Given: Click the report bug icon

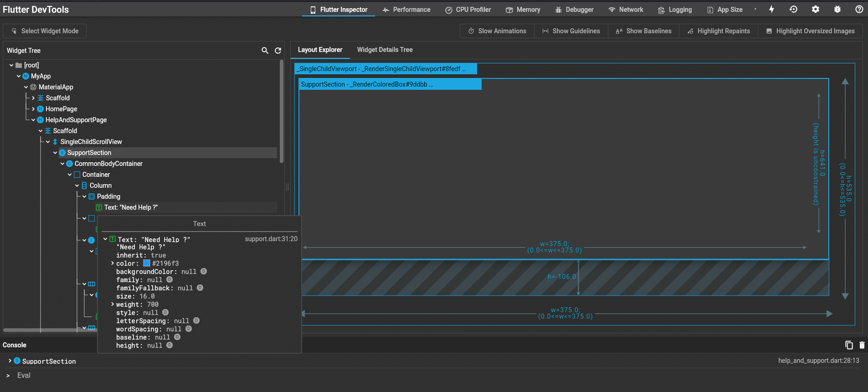Looking at the screenshot, I should (x=837, y=9).
